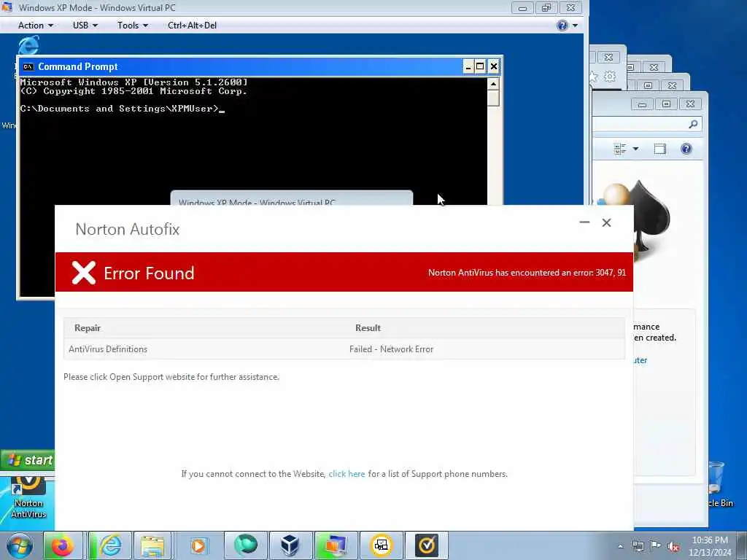Click the 'Error Found' banner heading
The height and width of the screenshot is (560, 747).
tap(149, 273)
